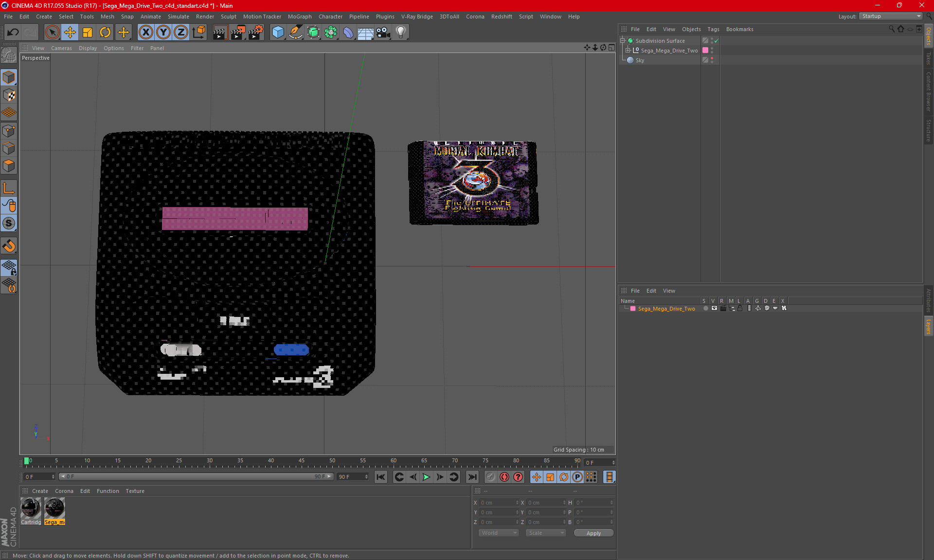Toggle Z axis lock
The image size is (934, 560).
[x=181, y=33]
